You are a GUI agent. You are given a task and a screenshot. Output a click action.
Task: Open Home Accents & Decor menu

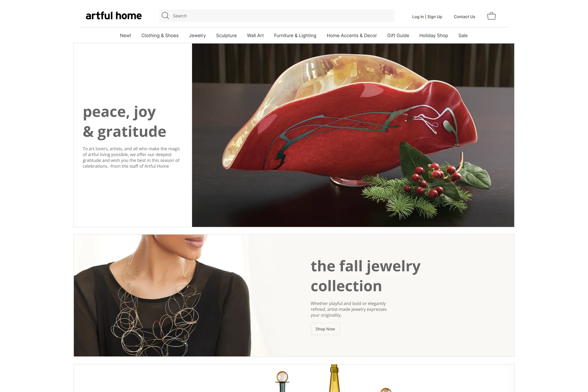coord(352,36)
